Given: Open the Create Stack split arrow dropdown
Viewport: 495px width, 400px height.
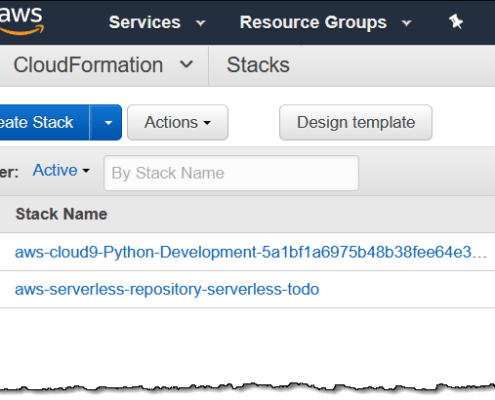Looking at the screenshot, I should coord(106,122).
